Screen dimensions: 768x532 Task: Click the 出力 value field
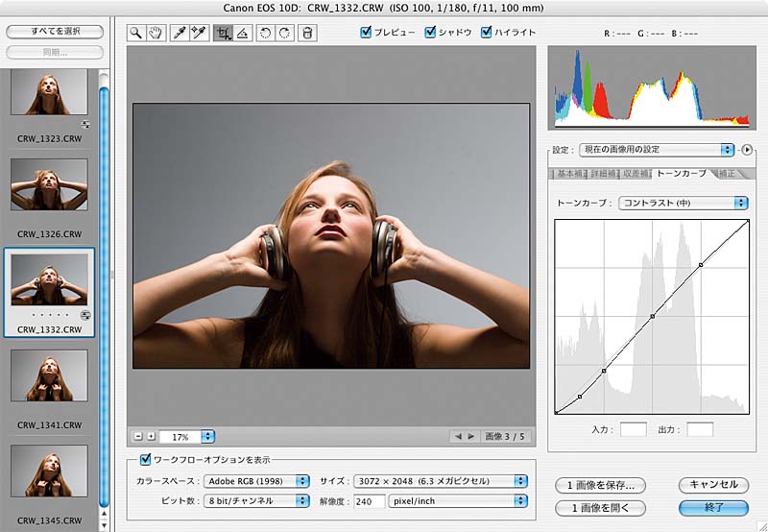tap(700, 429)
